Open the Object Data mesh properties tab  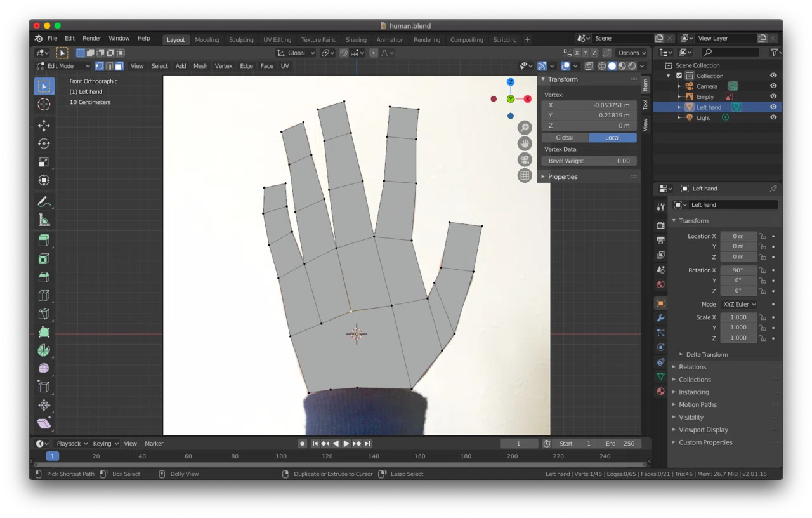[x=660, y=376]
